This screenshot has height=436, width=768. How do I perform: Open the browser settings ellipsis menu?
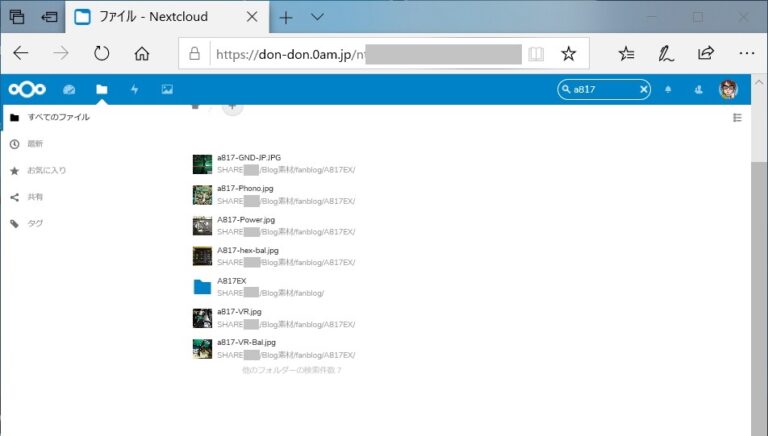point(746,53)
